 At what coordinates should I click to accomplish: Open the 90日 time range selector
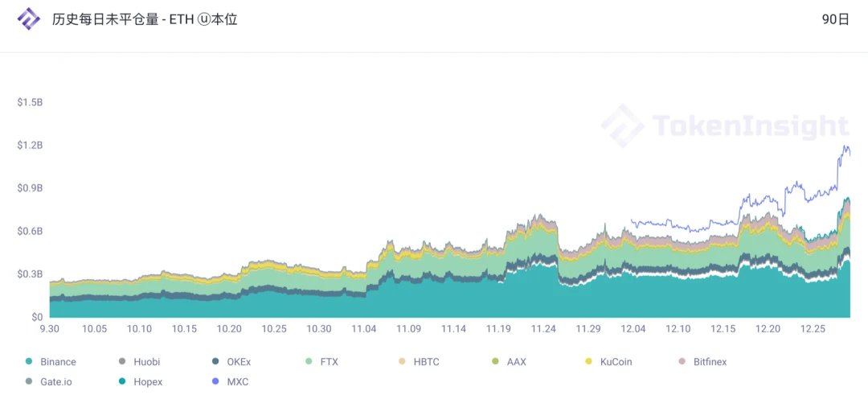point(836,19)
